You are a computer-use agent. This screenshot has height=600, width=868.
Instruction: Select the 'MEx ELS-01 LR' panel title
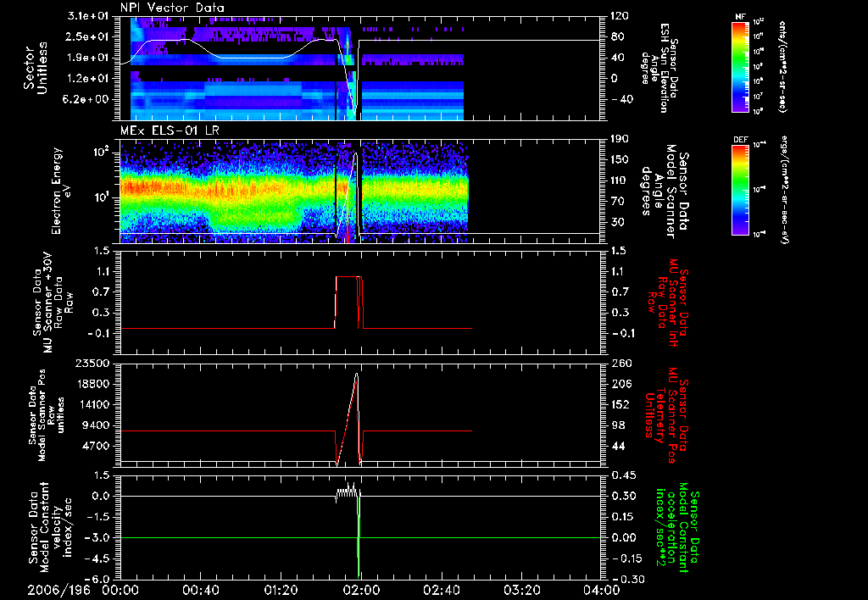click(170, 131)
